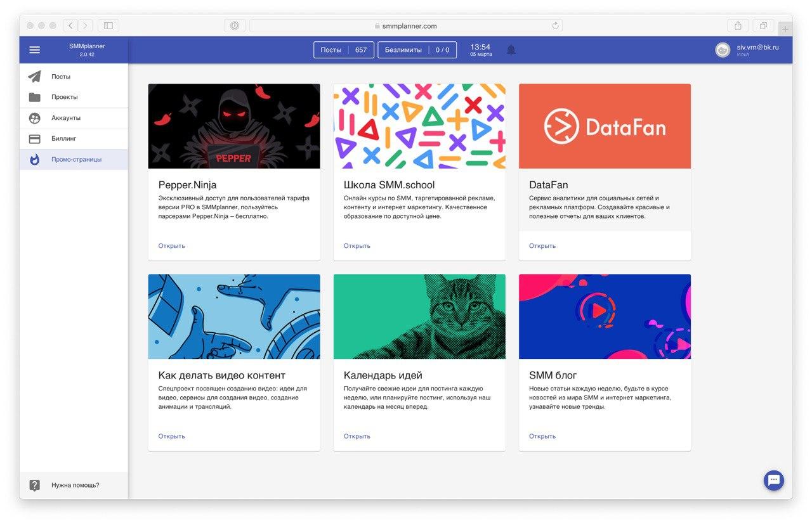This screenshot has width=812, height=523.
Task: Click the question mark help icon
Action: (x=35, y=486)
